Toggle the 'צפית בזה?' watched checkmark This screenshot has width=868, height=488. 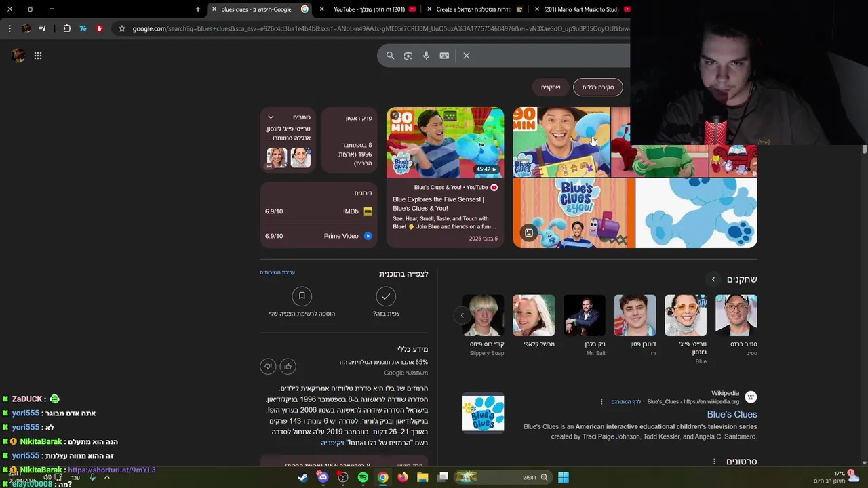(386, 296)
